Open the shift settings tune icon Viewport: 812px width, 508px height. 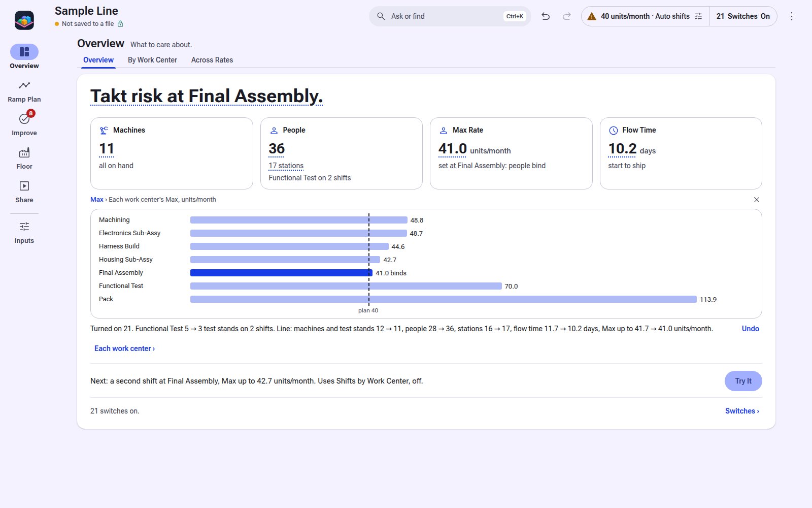click(x=698, y=16)
